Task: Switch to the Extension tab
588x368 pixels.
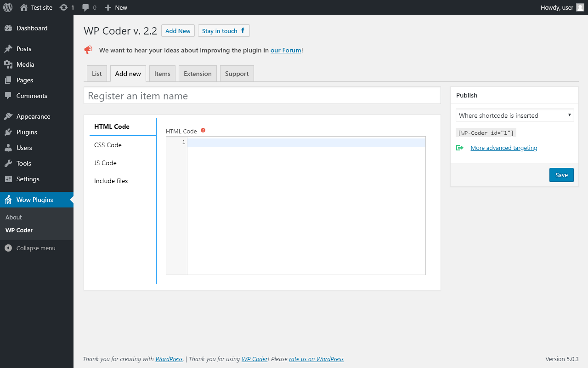Action: click(198, 74)
